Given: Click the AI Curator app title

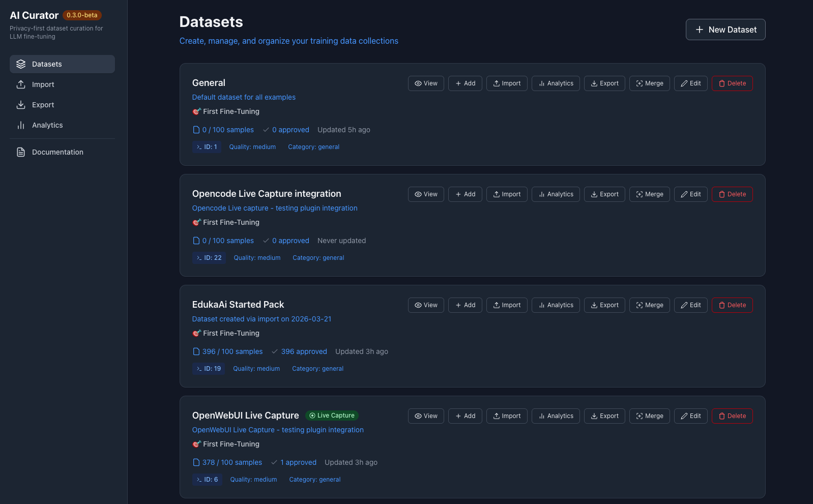Looking at the screenshot, I should tap(34, 15).
